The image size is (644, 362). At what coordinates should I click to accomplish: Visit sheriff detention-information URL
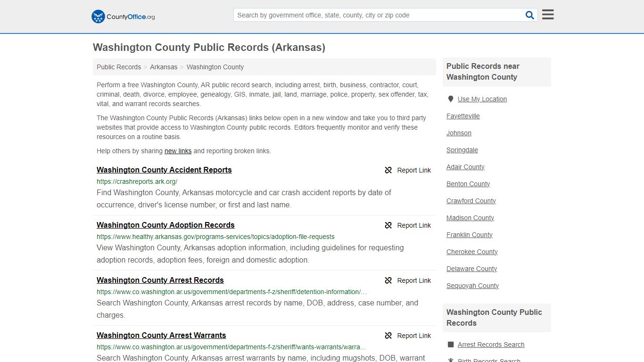(231, 292)
